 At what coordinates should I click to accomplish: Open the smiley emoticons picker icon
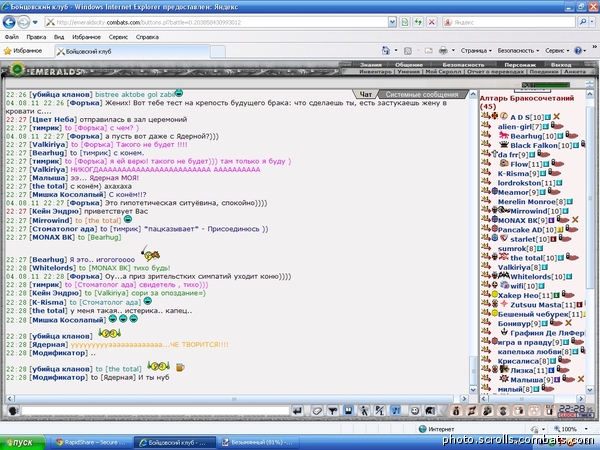(x=414, y=411)
